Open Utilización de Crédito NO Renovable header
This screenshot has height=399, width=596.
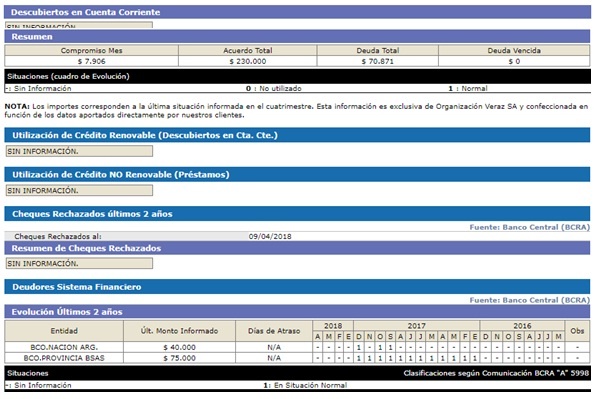point(297,174)
